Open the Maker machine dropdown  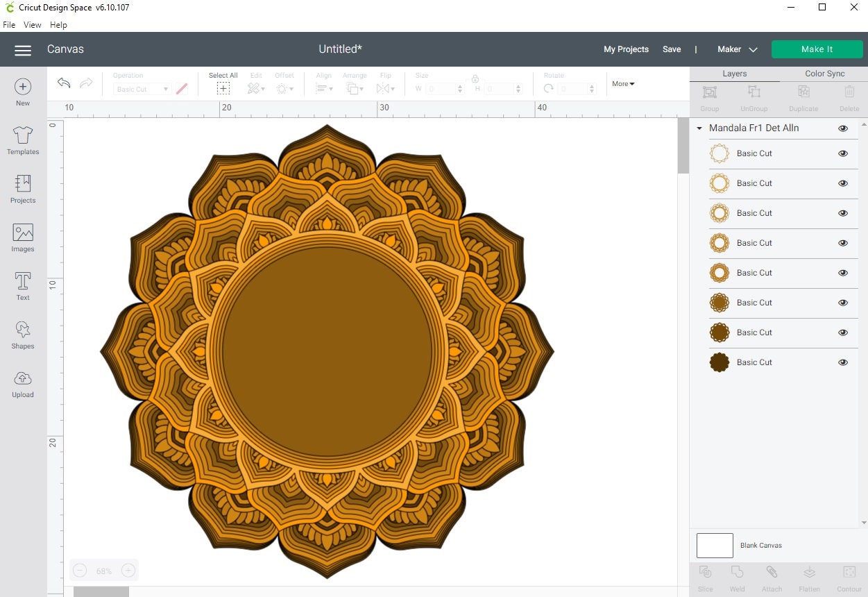pyautogui.click(x=737, y=49)
